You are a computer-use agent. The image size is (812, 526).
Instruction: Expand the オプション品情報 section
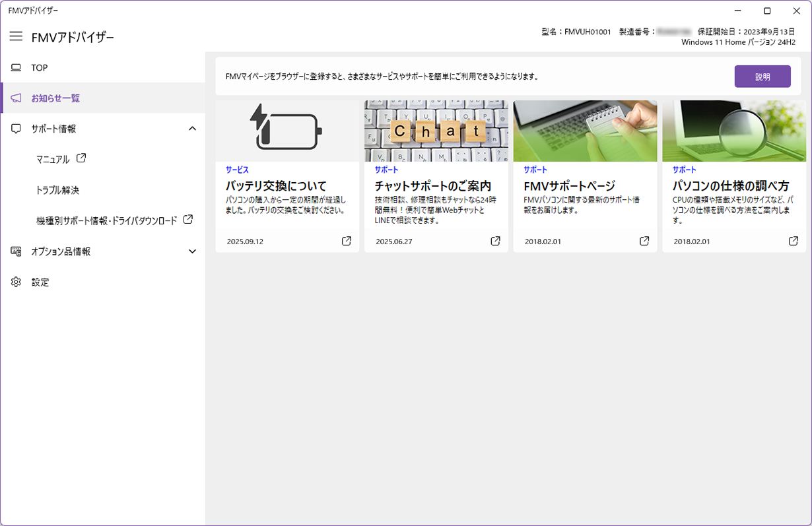[192, 251]
